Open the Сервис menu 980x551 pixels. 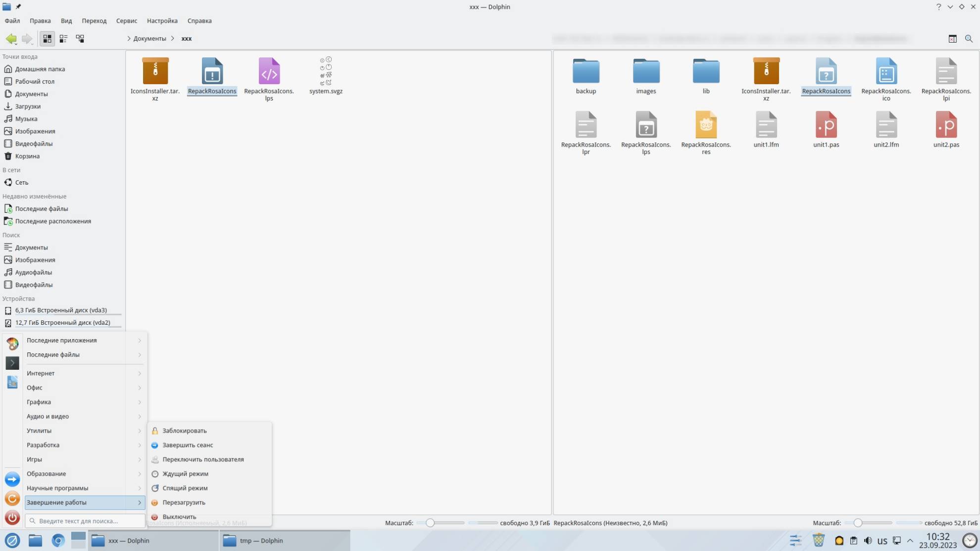[x=126, y=21]
